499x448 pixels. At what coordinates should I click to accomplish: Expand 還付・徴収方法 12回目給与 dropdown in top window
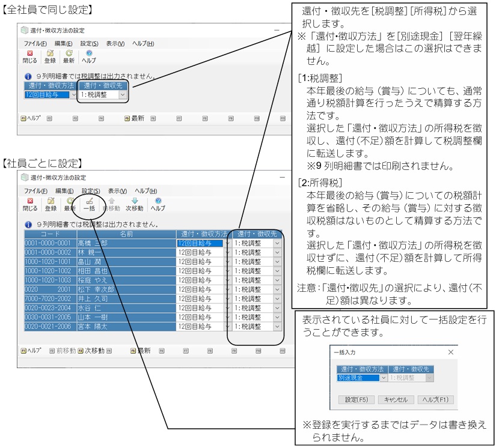coord(73,94)
